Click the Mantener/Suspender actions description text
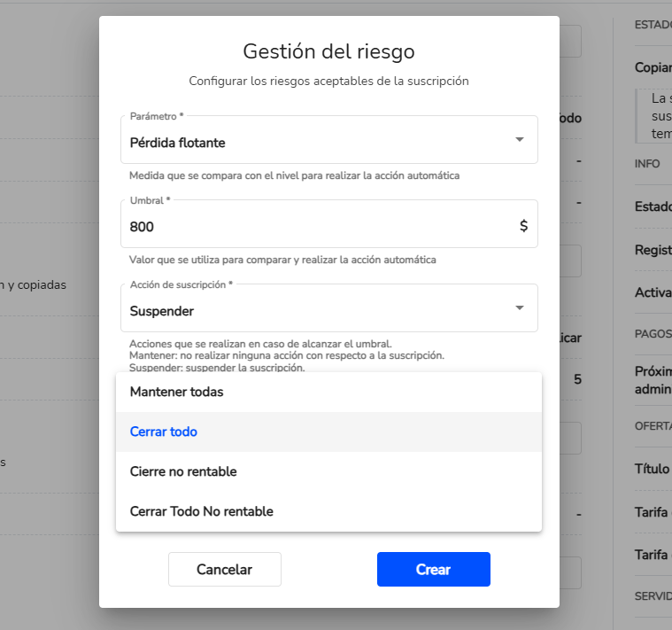This screenshot has width=672, height=630. click(x=286, y=355)
